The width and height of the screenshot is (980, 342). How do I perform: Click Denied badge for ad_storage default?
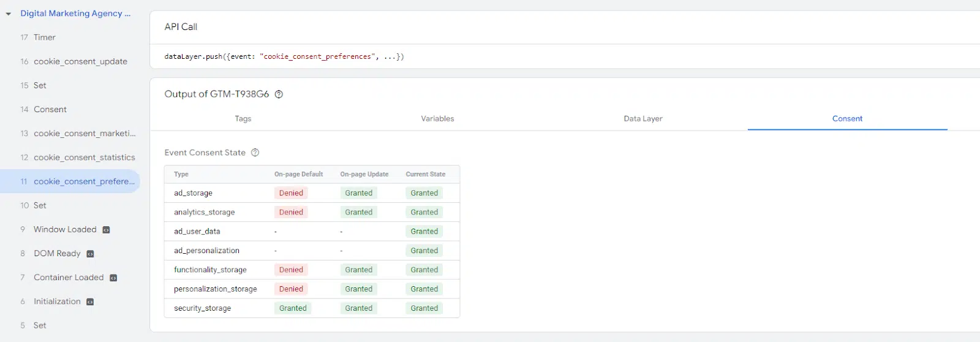tap(291, 193)
